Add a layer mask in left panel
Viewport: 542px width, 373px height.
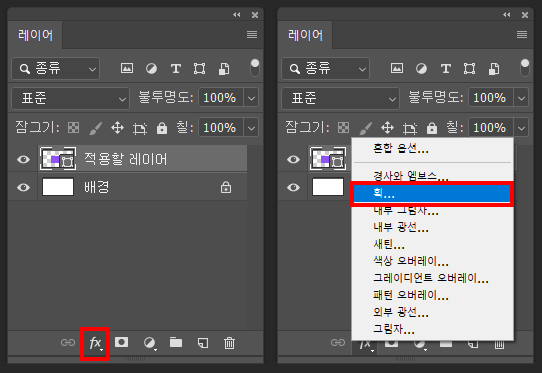(x=121, y=342)
